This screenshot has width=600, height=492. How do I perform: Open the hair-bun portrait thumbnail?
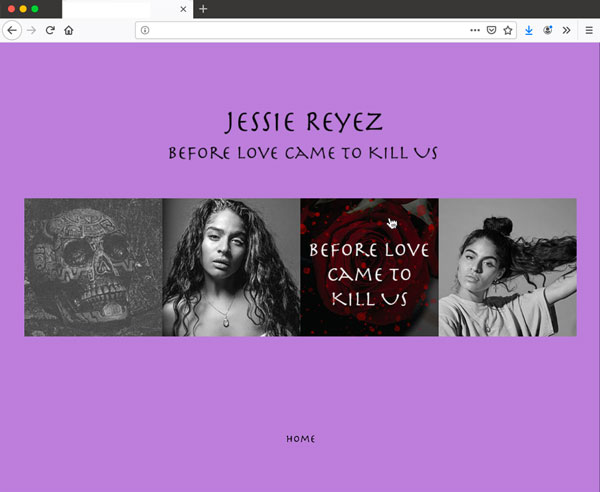pyautogui.click(x=508, y=267)
